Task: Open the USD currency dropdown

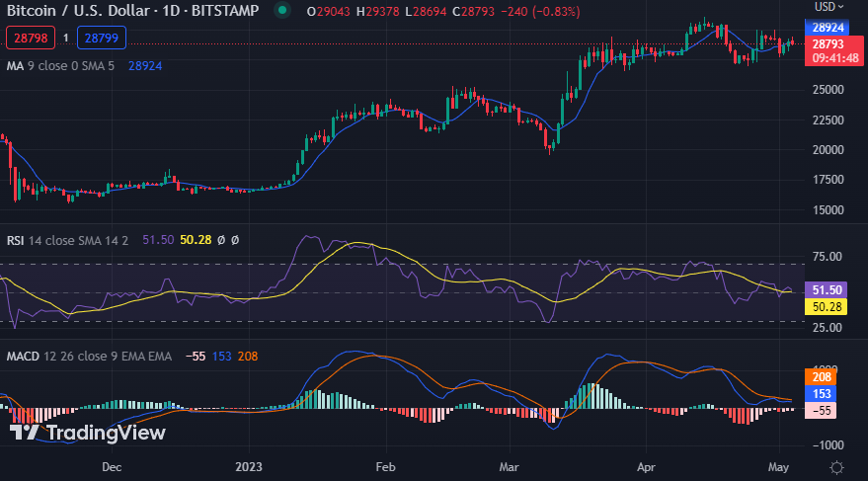Action: [x=828, y=7]
